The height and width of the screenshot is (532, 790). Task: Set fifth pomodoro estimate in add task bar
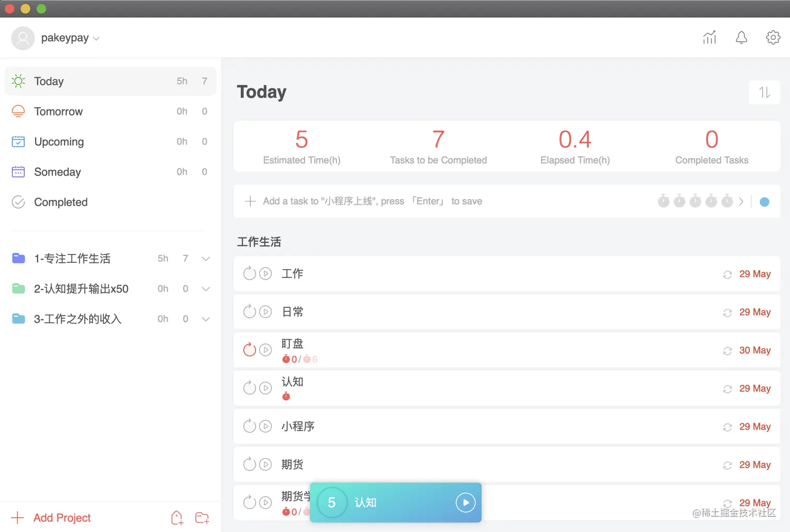tap(727, 201)
